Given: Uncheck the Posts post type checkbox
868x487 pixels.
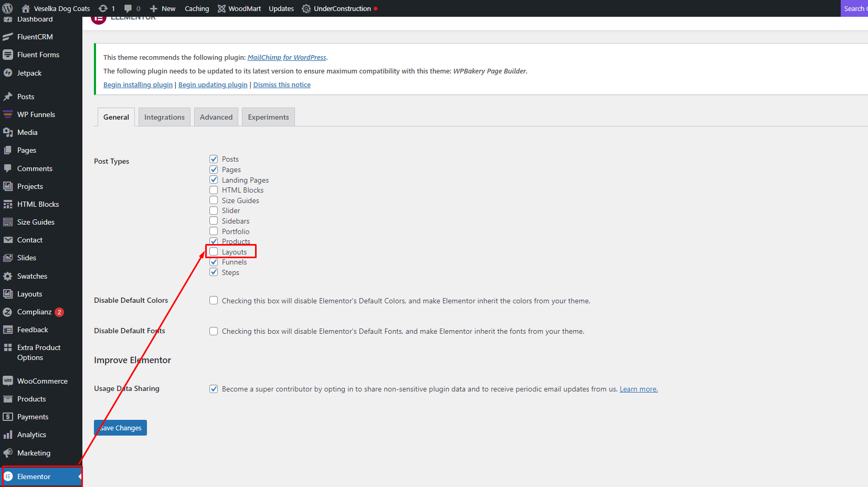Looking at the screenshot, I should [214, 159].
